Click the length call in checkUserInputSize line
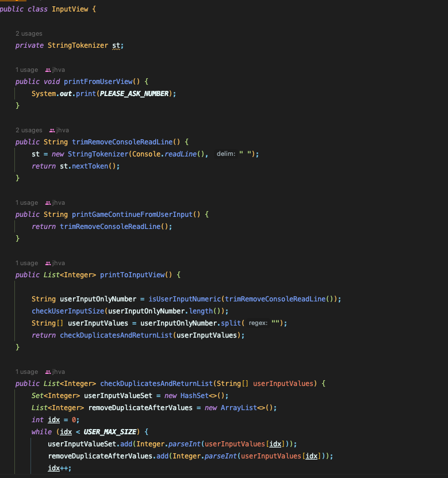The height and width of the screenshot is (478, 448). point(201,311)
